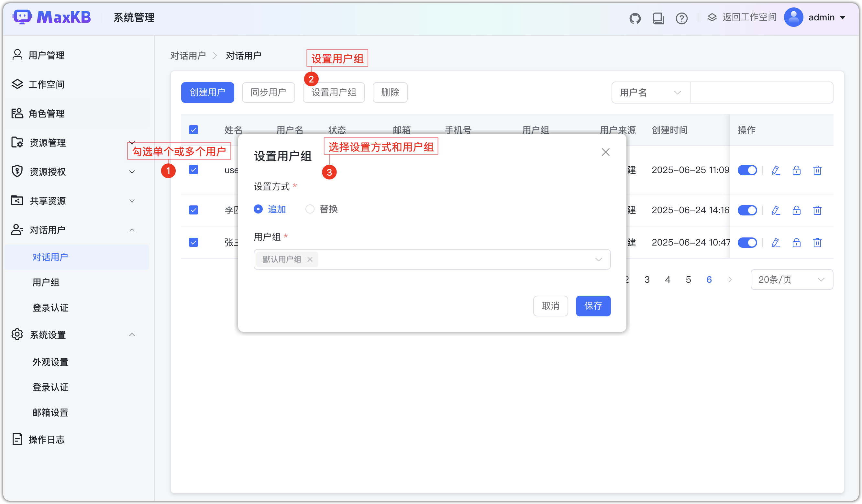Click the 保存 button to save user groups
This screenshot has height=504, width=862.
pyautogui.click(x=593, y=306)
